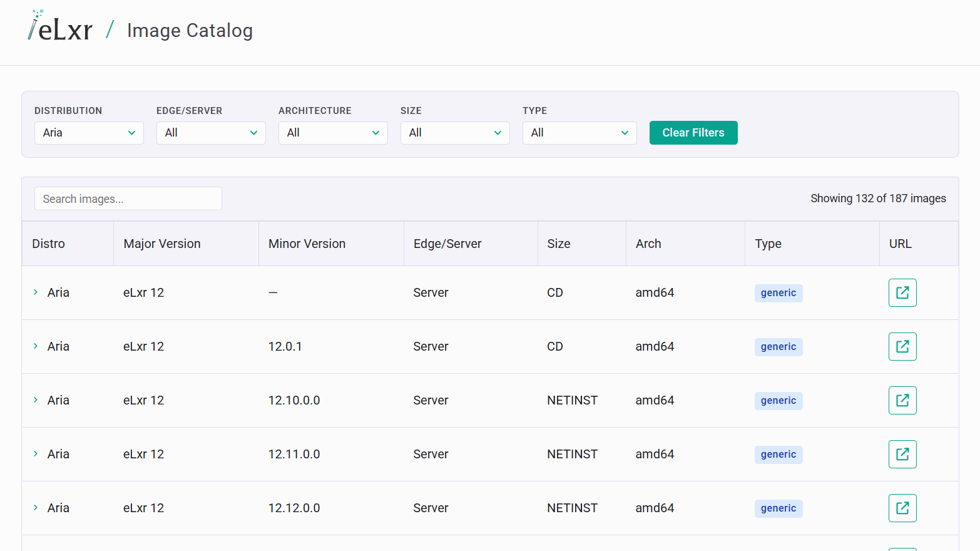This screenshot has width=980, height=551.
Task: Click amd64 in the 12.12.0.0 row
Action: (655, 508)
